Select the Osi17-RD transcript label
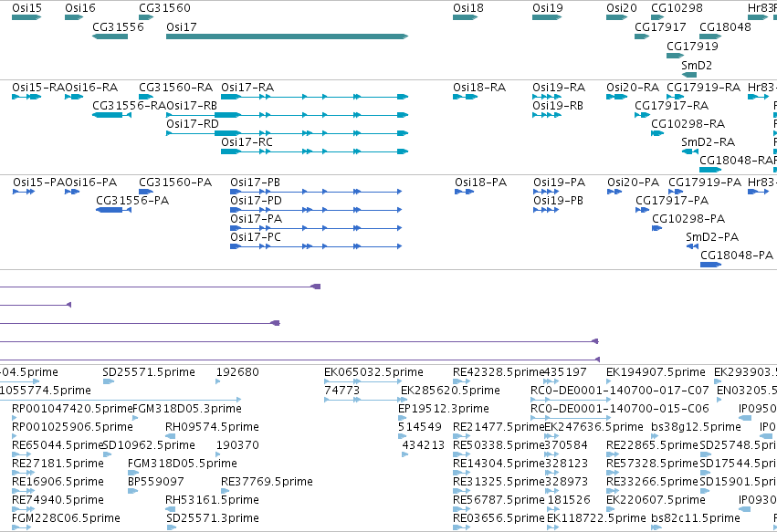 pos(193,124)
